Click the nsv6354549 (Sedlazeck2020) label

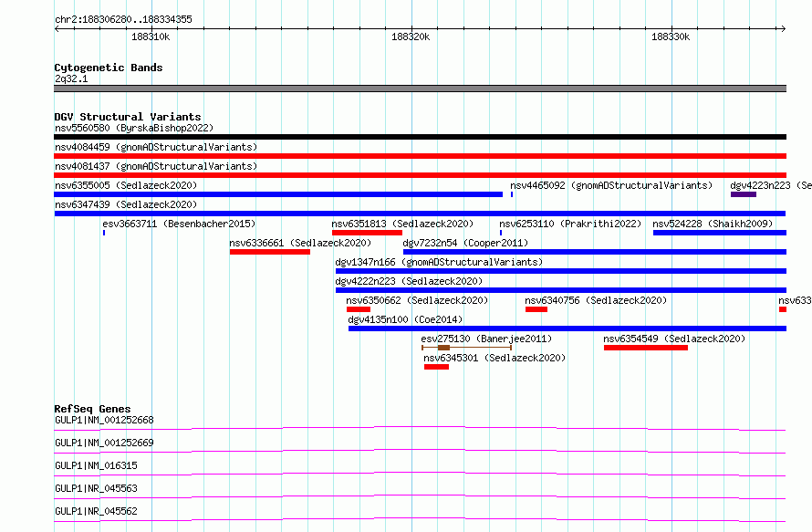tap(674, 339)
